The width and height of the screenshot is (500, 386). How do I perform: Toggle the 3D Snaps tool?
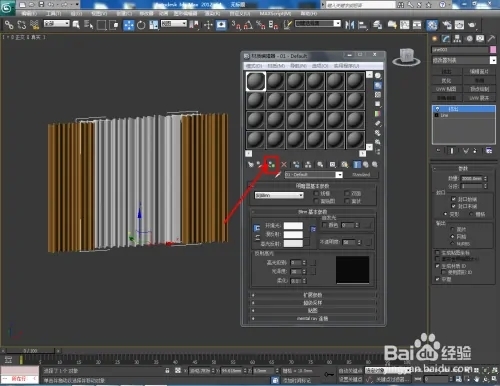pos(236,25)
